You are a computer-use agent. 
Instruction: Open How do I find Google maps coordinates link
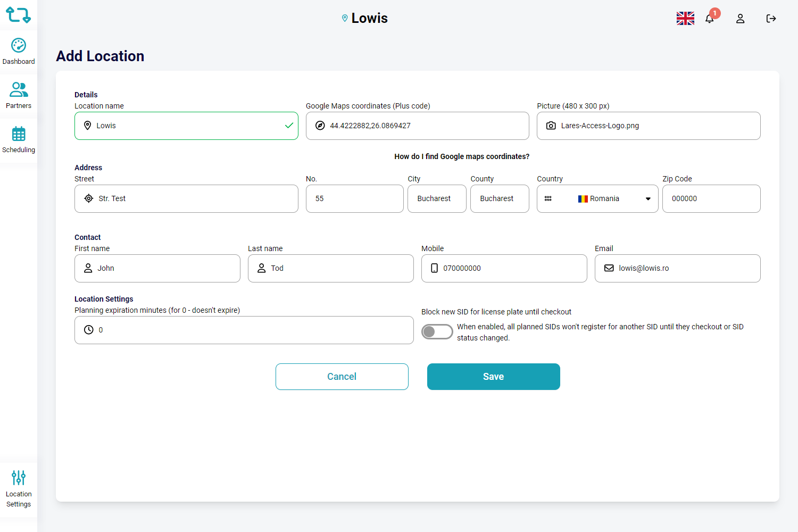point(462,156)
